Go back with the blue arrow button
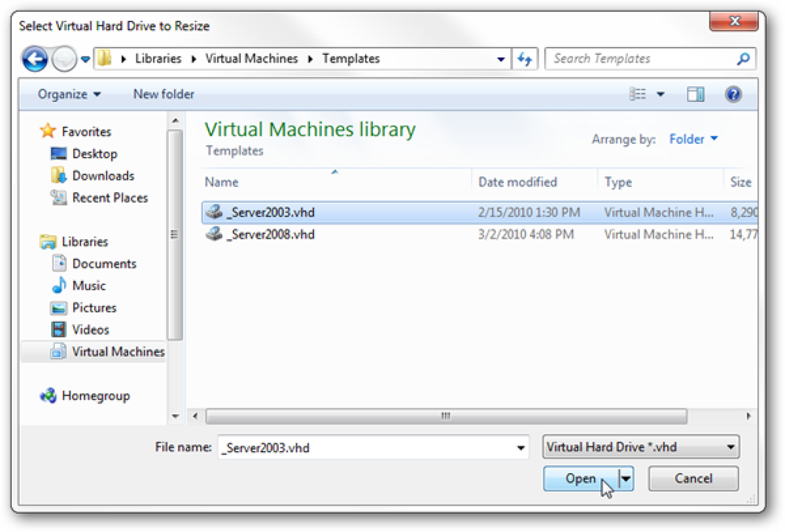Viewport: 785px width, 532px height. coord(35,59)
